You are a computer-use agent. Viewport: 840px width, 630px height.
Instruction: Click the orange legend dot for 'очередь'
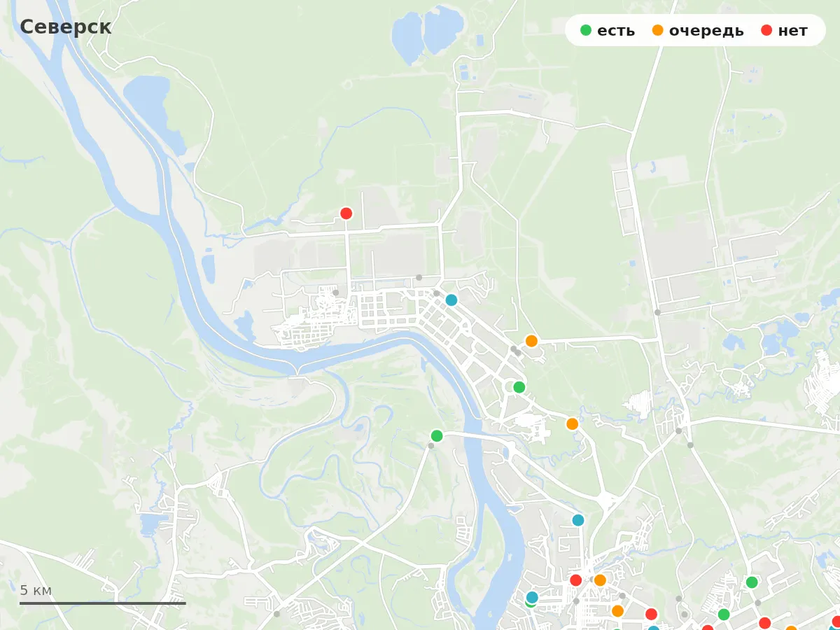(658, 30)
